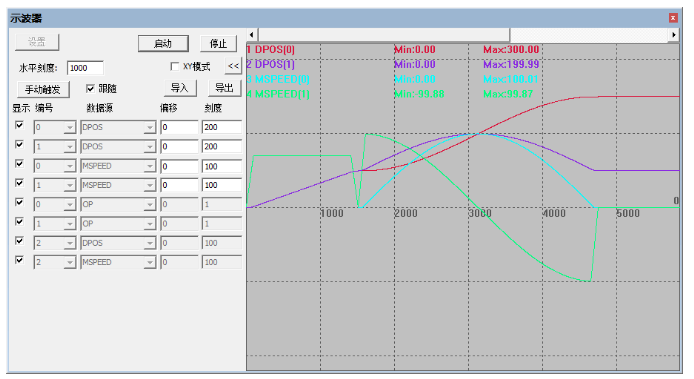The width and height of the screenshot is (694, 379).
Task: Open the first DPOS data source dropdown
Action: click(x=150, y=128)
